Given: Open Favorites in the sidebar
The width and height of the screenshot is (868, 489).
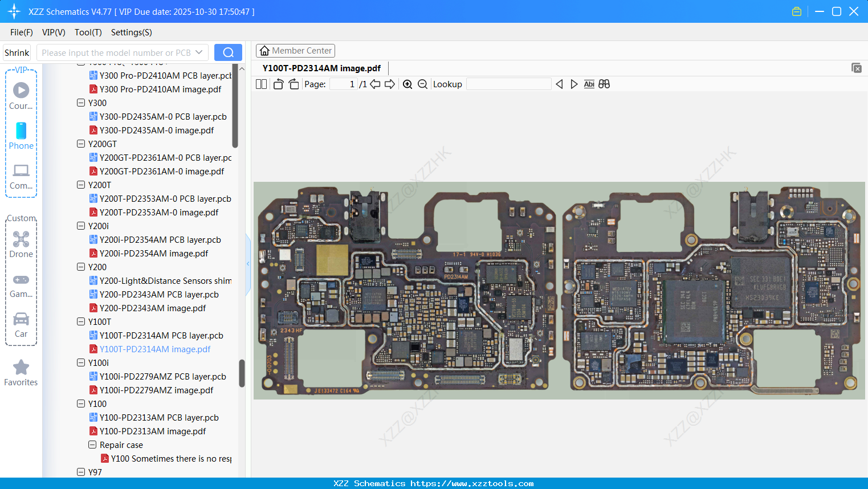Looking at the screenshot, I should point(21,373).
